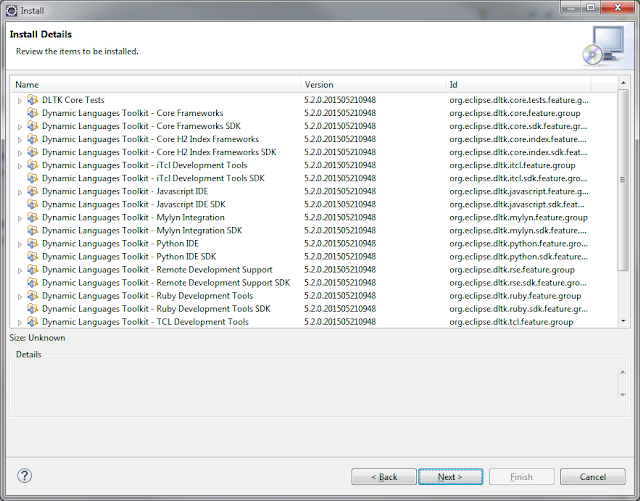The width and height of the screenshot is (640, 501).
Task: Select the iTcl Development Tools SDK row
Action: (x=313, y=178)
